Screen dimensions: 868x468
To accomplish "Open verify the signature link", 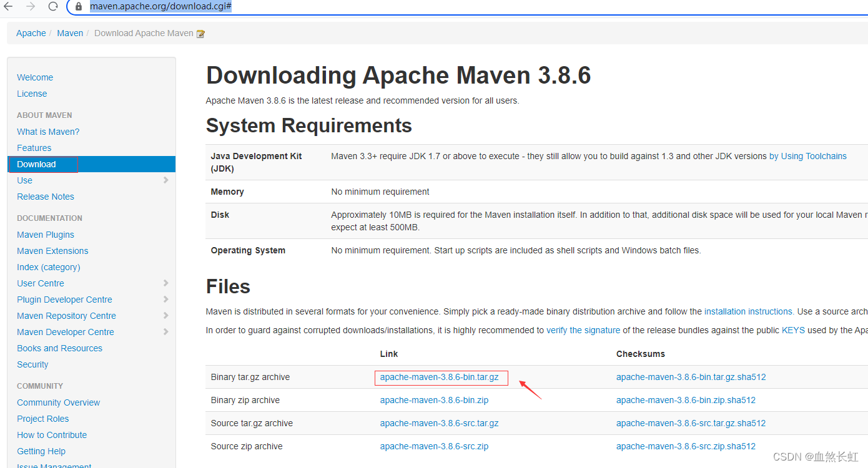I will coord(583,330).
